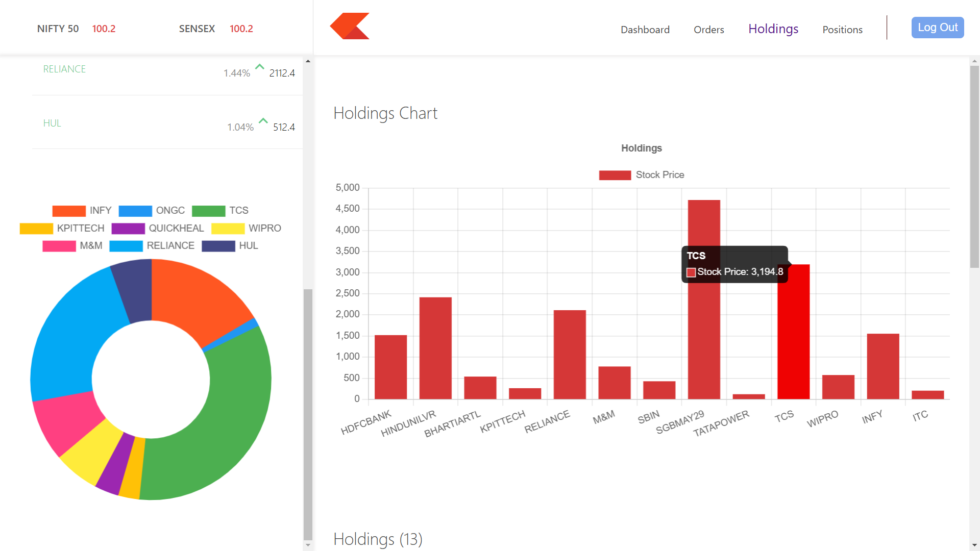Click the Holdings (13) heading
980x551 pixels.
[378, 539]
